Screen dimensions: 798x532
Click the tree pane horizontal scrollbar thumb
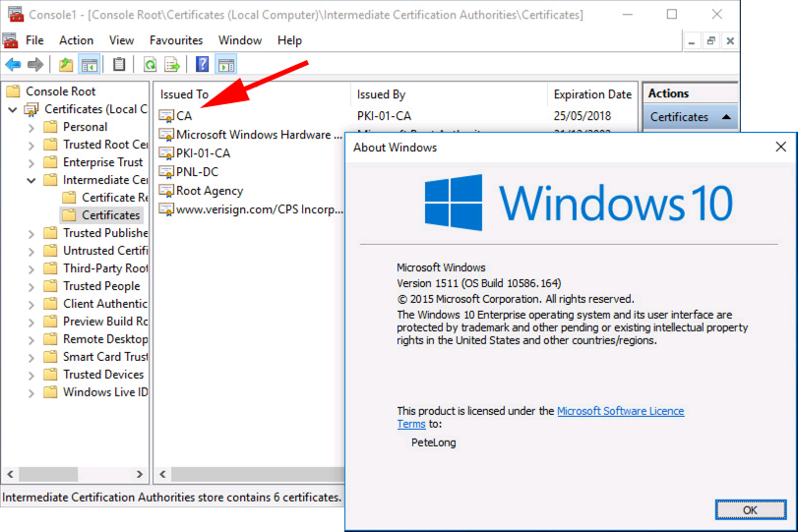48,474
